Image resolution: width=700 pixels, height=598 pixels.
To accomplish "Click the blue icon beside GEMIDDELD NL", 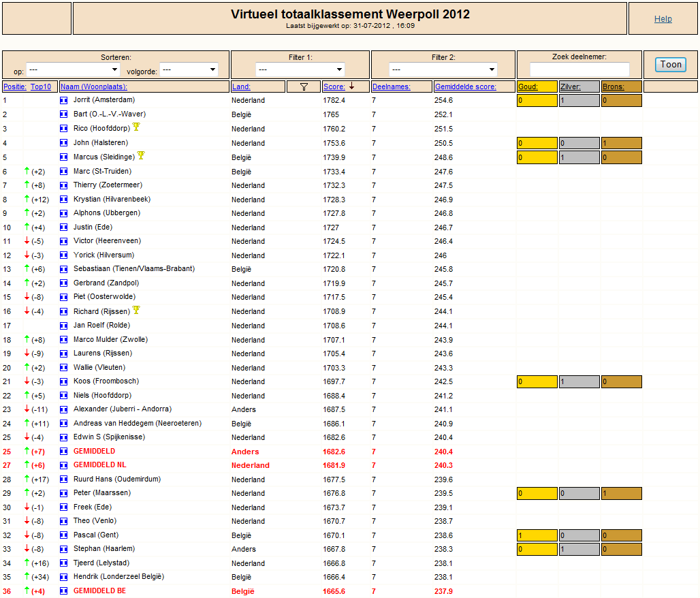I will click(x=64, y=465).
